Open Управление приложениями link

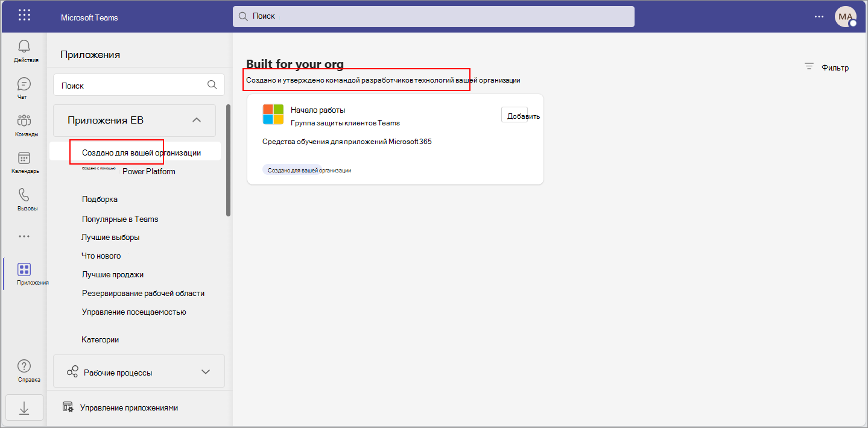[x=129, y=408]
